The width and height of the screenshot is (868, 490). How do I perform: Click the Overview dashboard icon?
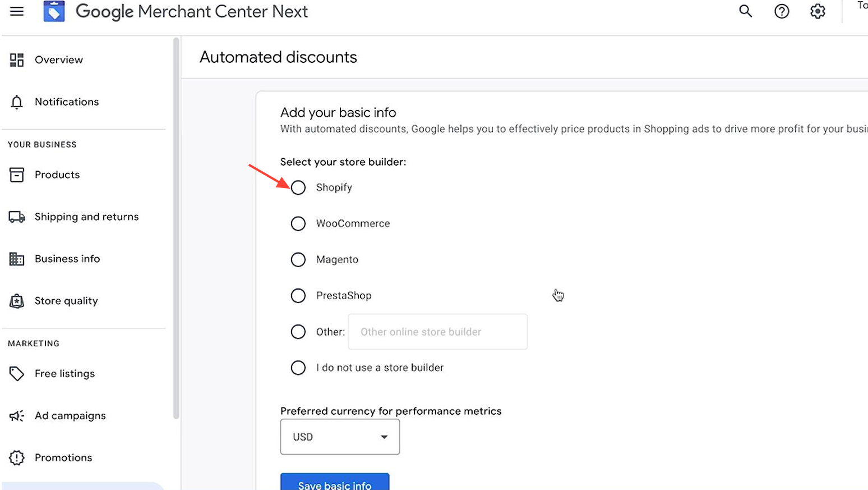[x=17, y=60]
